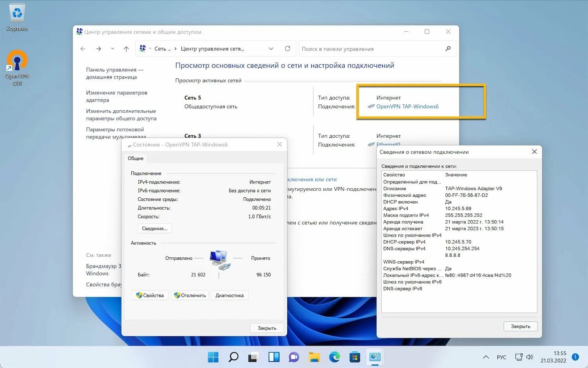The width and height of the screenshot is (588, 368).
Task: Refresh the Network Center window
Action: [287, 49]
